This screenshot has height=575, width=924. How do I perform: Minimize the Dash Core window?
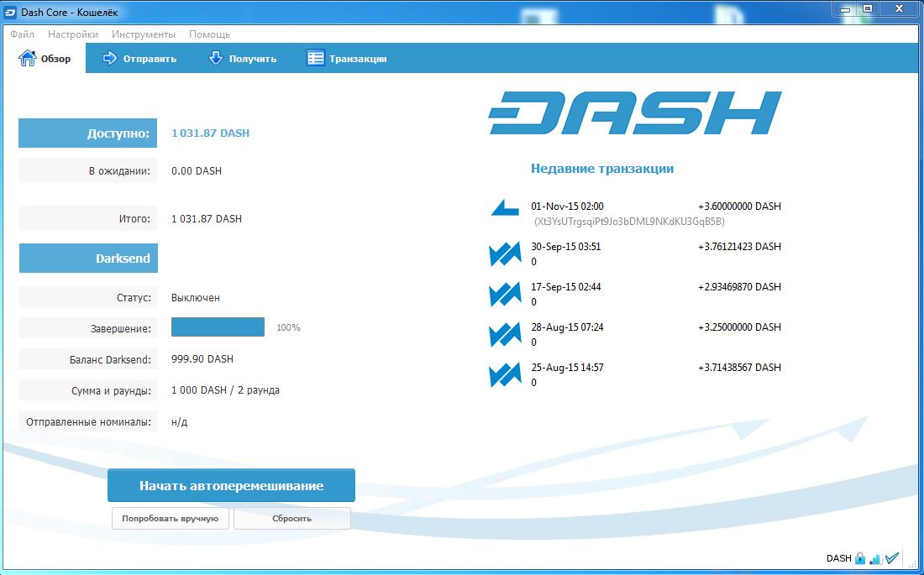[x=845, y=10]
